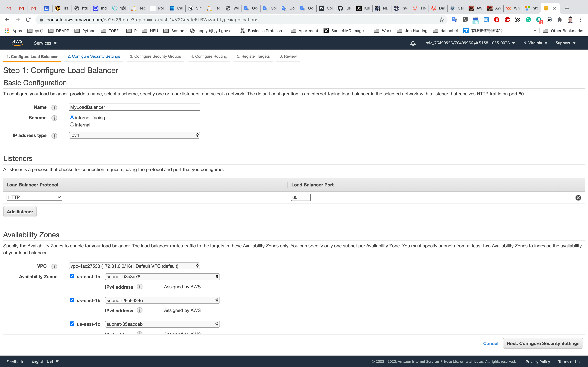The width and height of the screenshot is (588, 367).
Task: Click the info icon beside Scheme
Action: pos(54,118)
